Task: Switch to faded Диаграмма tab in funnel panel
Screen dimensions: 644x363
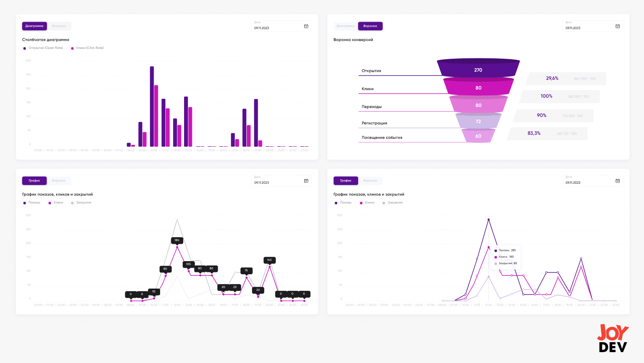Action: pos(345,26)
